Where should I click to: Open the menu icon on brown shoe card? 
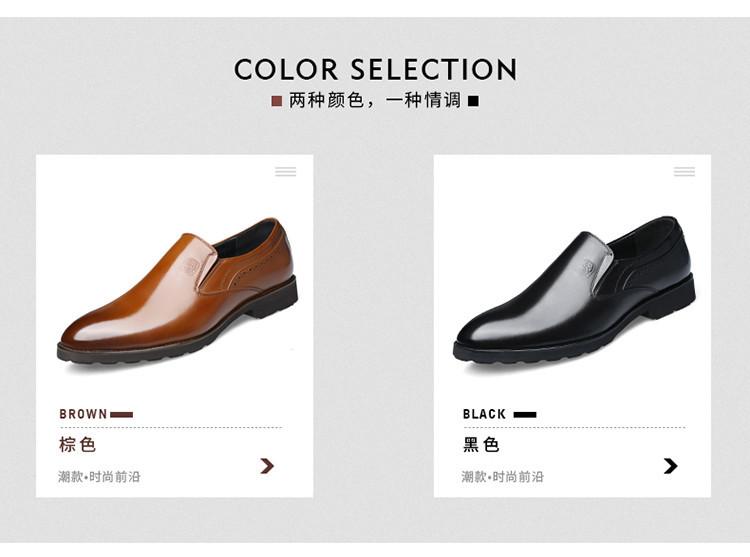286,172
